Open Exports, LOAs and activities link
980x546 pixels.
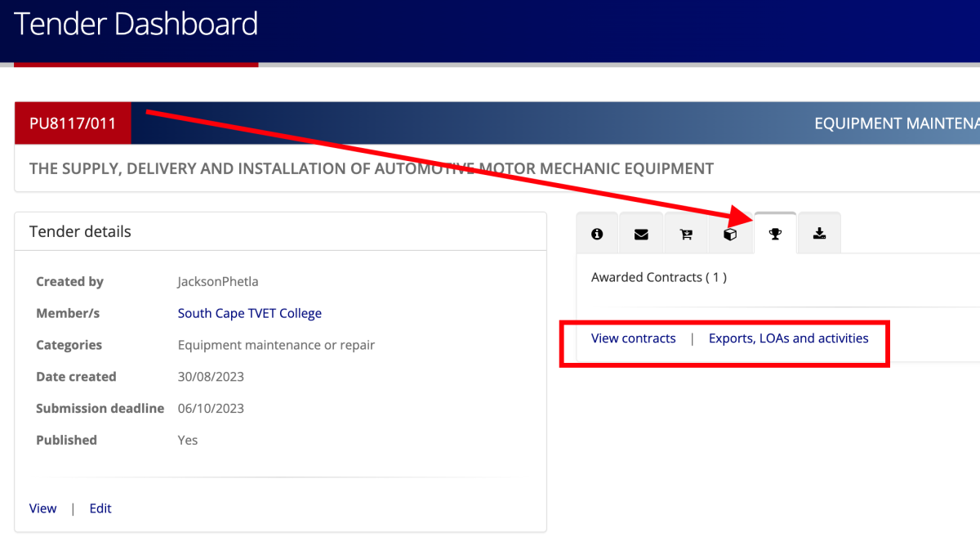788,338
